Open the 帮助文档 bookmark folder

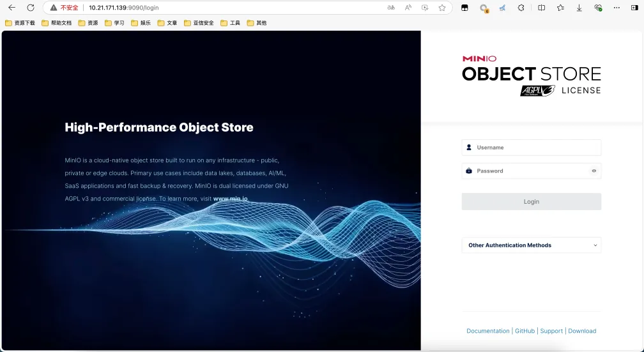click(x=57, y=23)
